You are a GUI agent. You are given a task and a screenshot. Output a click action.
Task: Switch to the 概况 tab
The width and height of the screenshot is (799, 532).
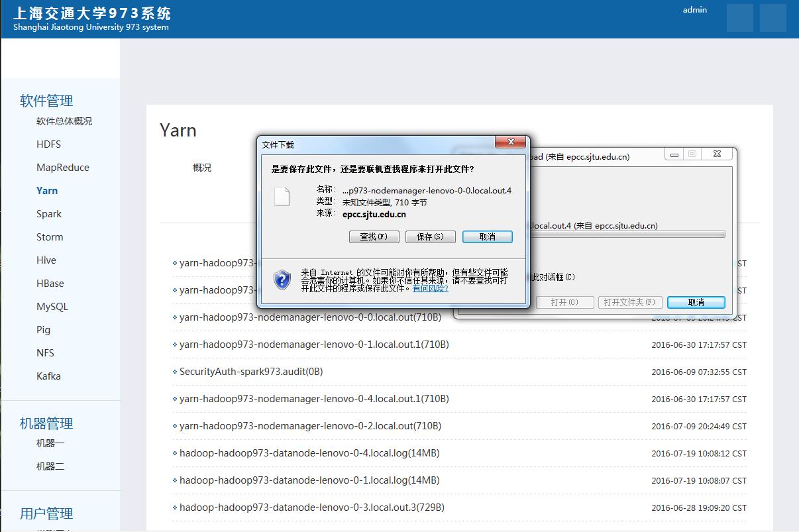point(202,168)
